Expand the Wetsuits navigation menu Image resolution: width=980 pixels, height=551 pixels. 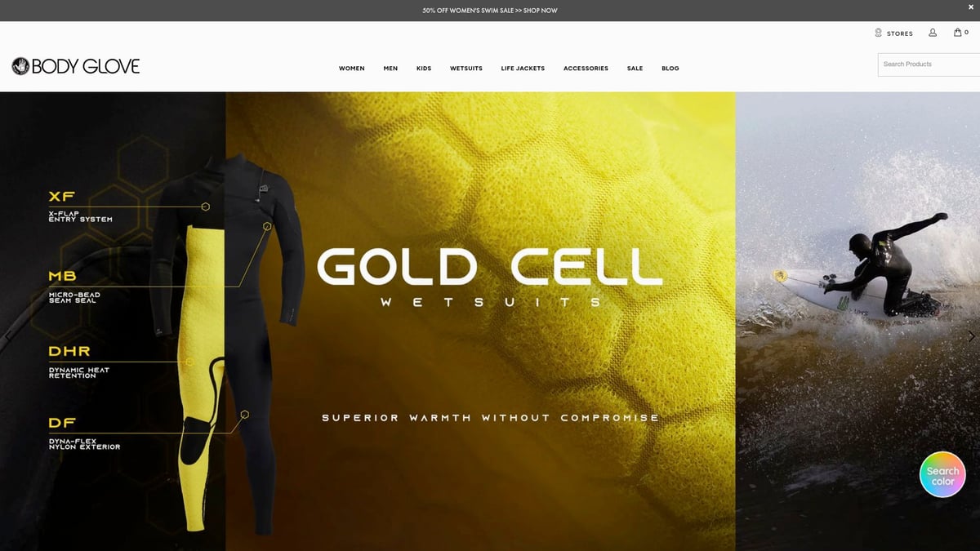coord(466,69)
